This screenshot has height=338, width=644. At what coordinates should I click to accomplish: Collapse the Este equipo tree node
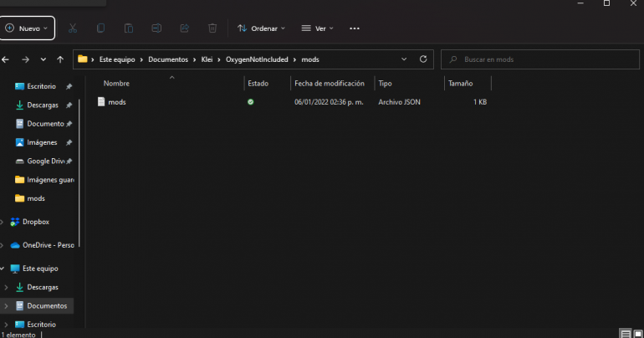pos(2,269)
